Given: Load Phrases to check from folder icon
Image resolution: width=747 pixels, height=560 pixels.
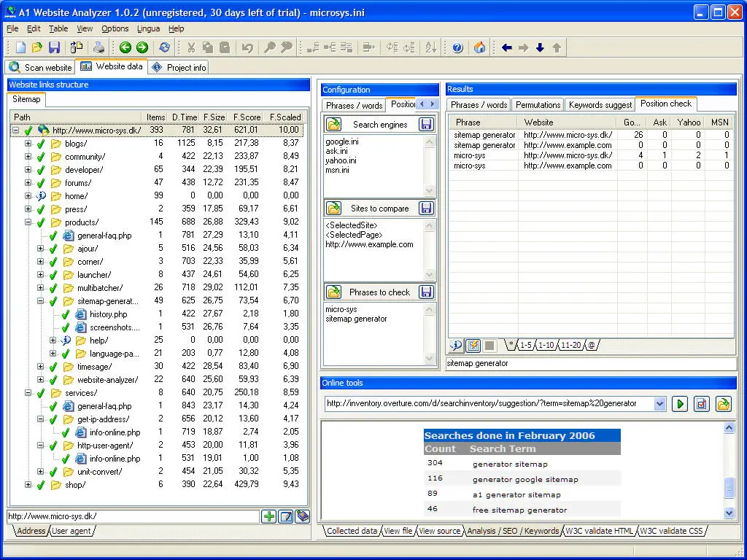Looking at the screenshot, I should pyautogui.click(x=333, y=292).
